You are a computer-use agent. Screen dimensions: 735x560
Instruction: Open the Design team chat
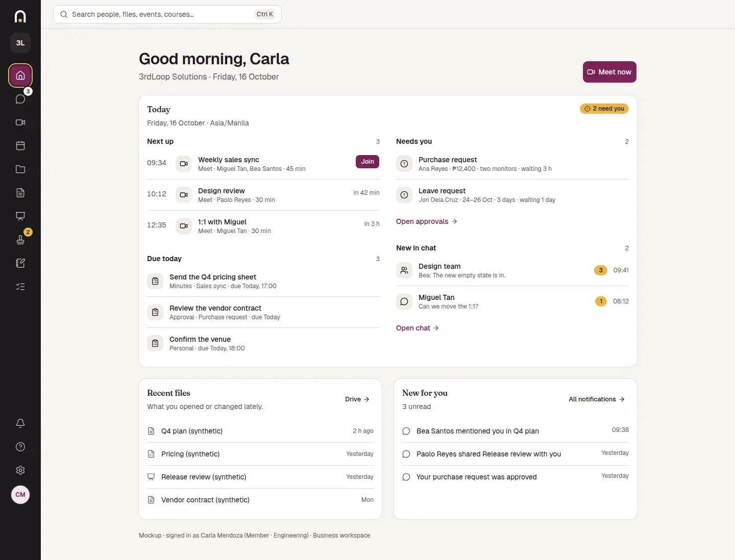tap(512, 270)
